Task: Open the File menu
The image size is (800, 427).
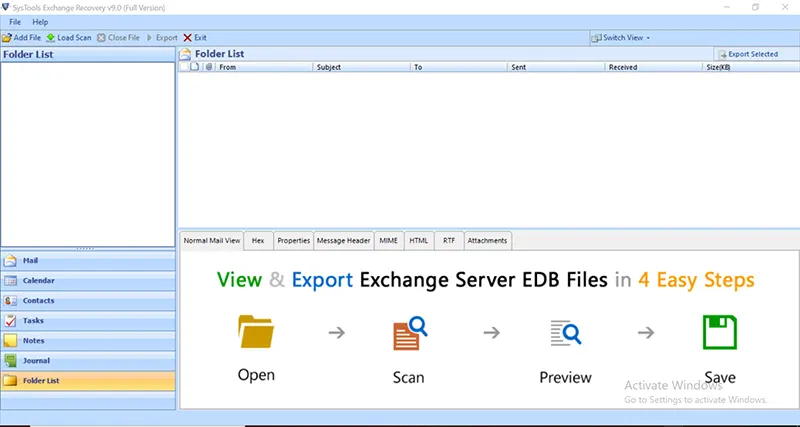Action: [15, 22]
